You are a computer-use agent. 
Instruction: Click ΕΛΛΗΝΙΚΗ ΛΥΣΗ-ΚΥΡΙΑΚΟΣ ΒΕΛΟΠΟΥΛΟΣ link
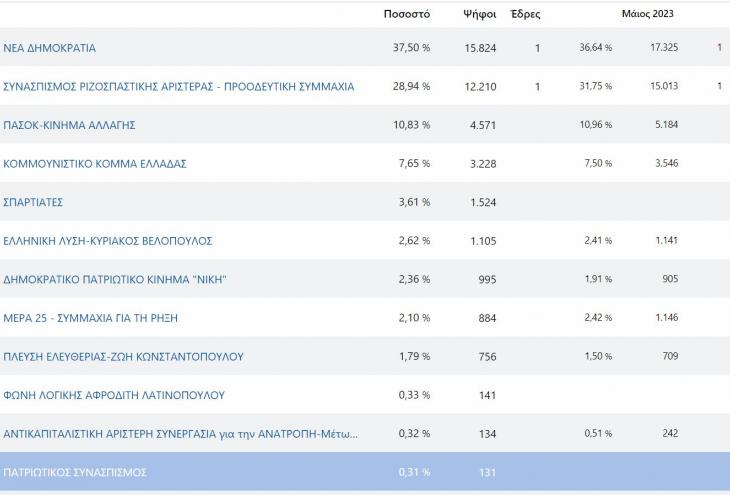click(108, 241)
